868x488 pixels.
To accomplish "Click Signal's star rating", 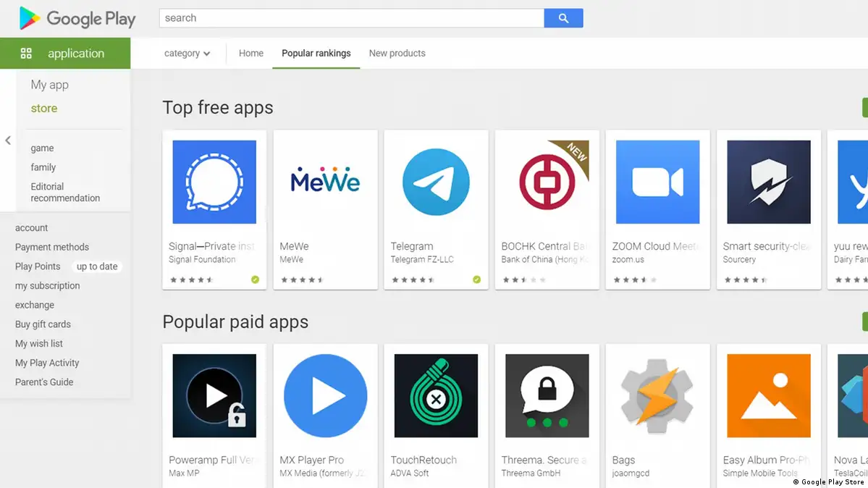I will coord(192,279).
